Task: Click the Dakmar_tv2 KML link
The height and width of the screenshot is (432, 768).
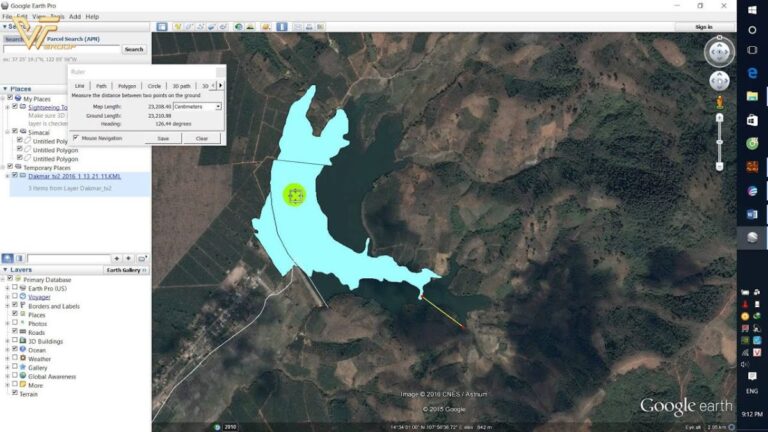Action: click(x=74, y=176)
